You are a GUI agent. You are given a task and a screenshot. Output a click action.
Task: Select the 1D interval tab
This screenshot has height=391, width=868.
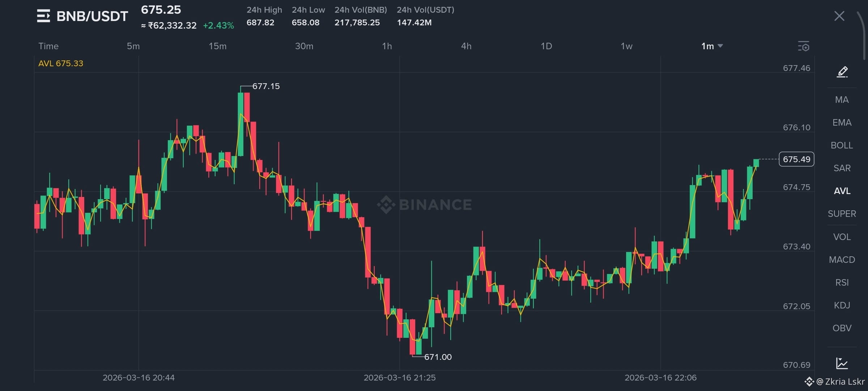(546, 46)
